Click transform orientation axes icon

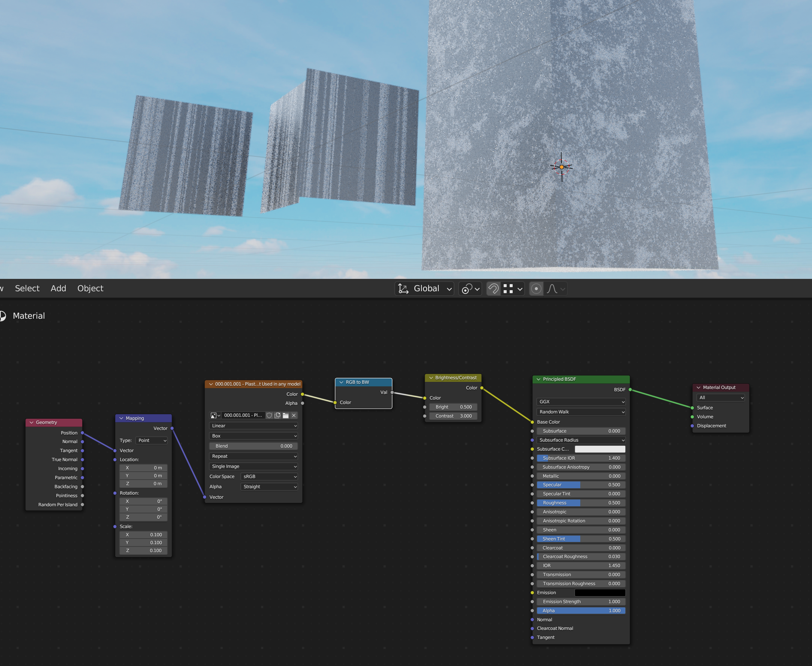pyautogui.click(x=403, y=289)
